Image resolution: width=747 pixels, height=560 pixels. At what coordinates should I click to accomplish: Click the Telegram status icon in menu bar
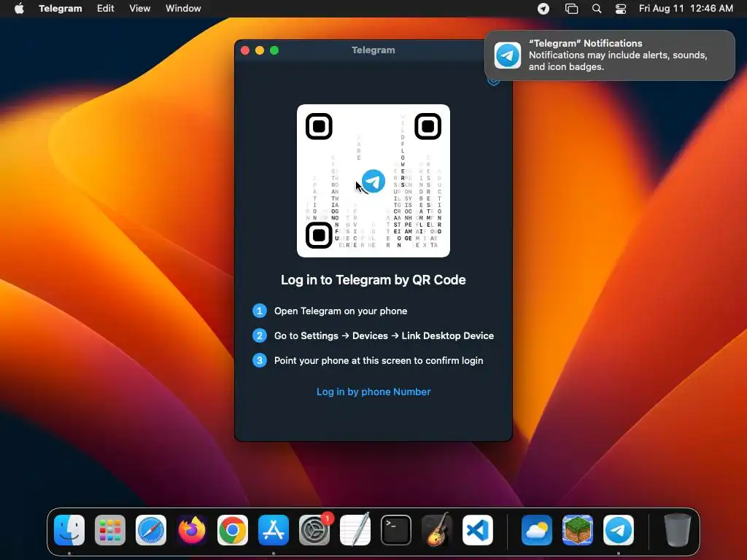[543, 9]
